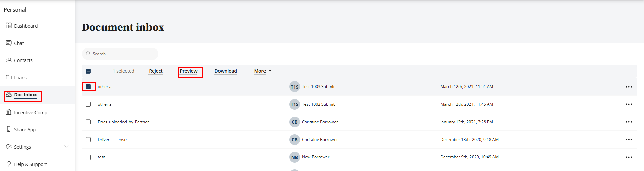Open the Loans folder icon
The width and height of the screenshot is (644, 171).
tap(9, 77)
